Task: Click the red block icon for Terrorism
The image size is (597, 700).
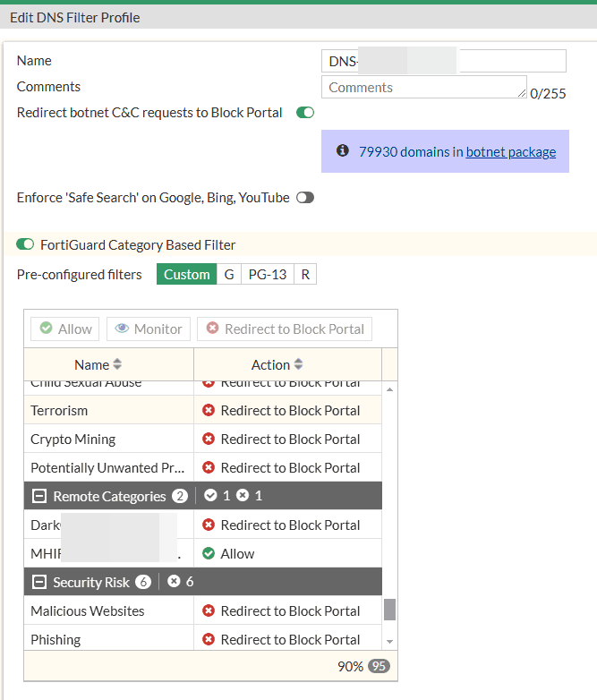Action: click(x=209, y=410)
